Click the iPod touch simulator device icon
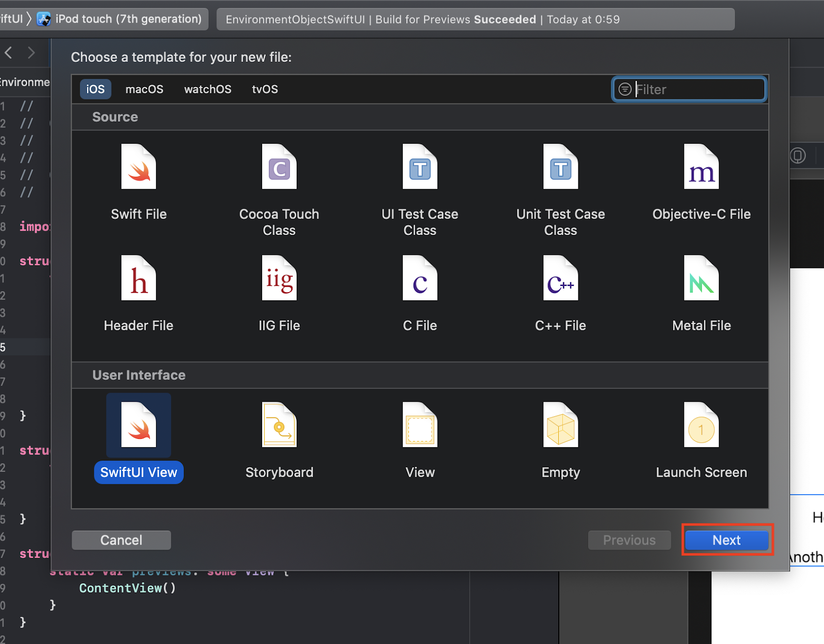Screen dimensions: 824x644 click(x=44, y=20)
